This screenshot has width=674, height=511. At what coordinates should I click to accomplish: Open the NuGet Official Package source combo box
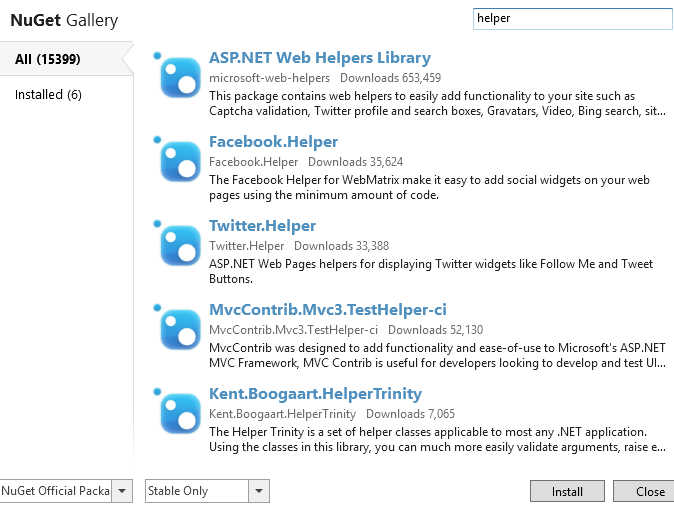point(66,491)
